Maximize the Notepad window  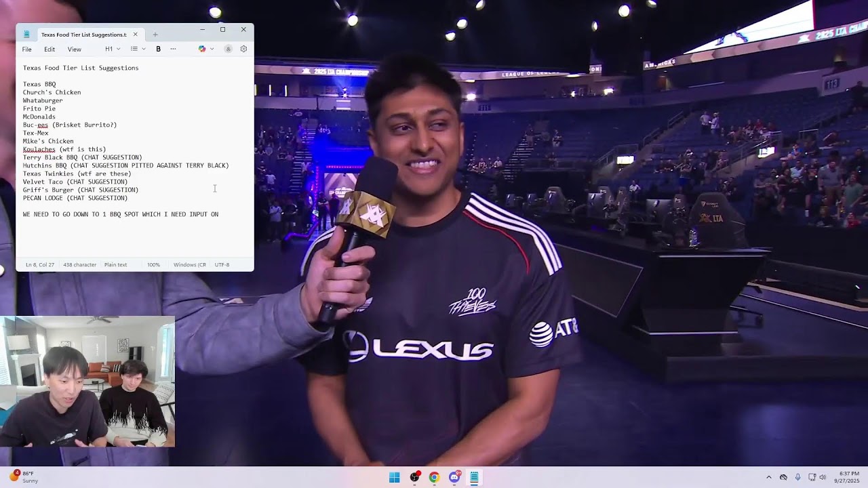[222, 30]
